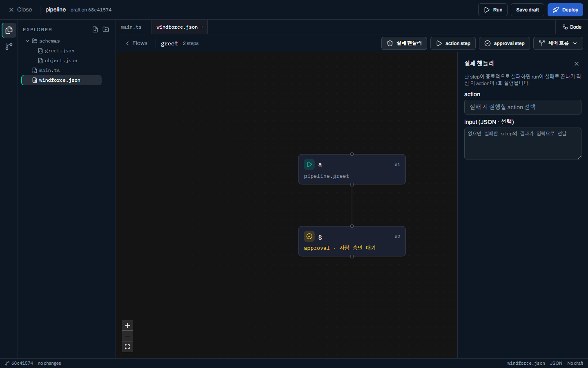This screenshot has height=368, width=588.
Task: Click the 68c41574 branch status item
Action: [x=19, y=363]
